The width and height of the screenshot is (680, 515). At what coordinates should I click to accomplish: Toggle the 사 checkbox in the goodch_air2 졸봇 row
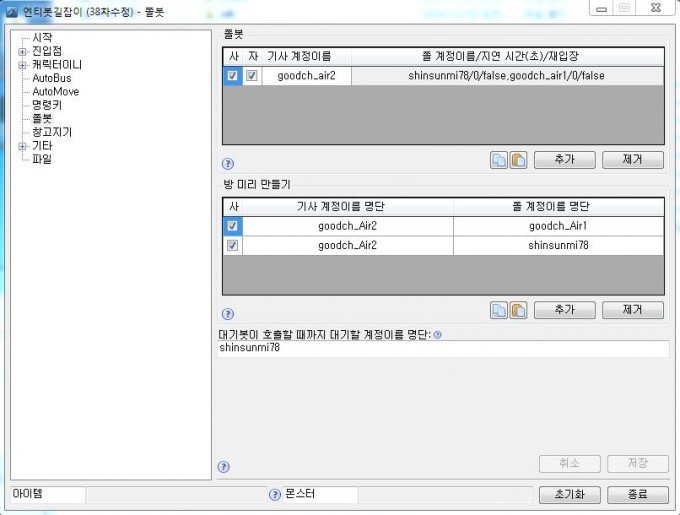tap(232, 76)
